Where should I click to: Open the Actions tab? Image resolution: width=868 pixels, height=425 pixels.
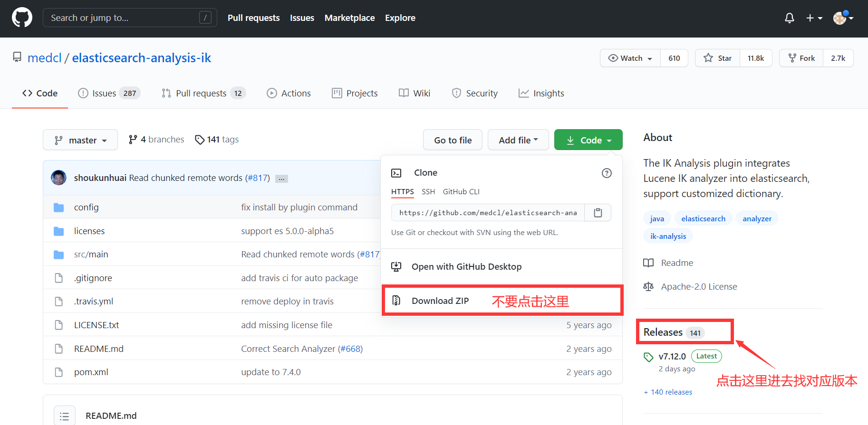[289, 93]
